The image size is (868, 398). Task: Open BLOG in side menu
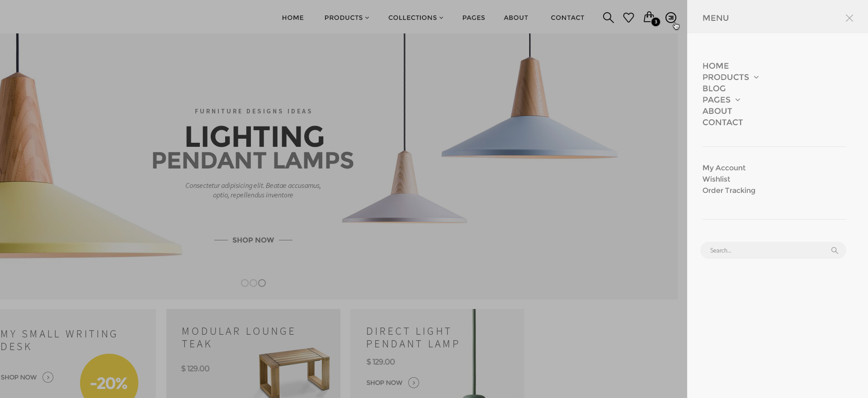[x=714, y=89]
